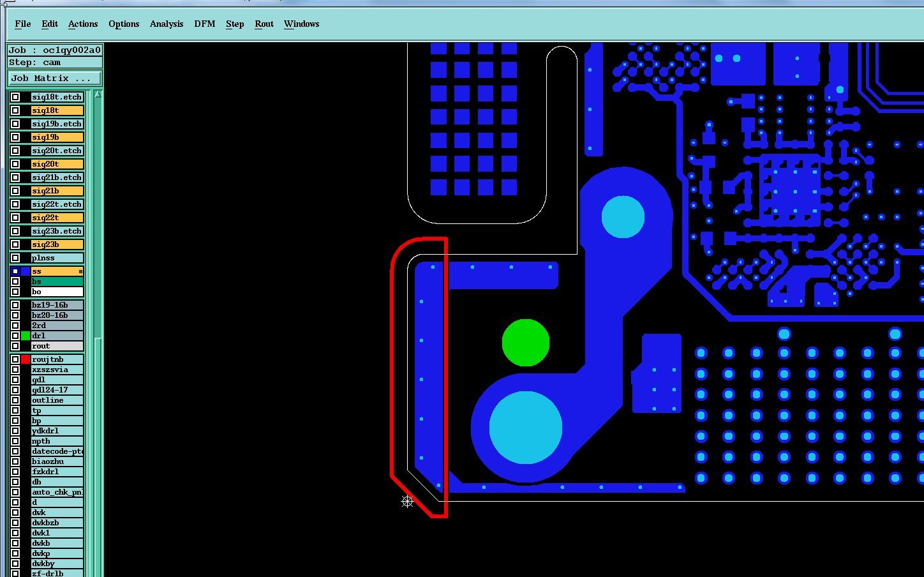Open the Edit menu

[x=50, y=24]
